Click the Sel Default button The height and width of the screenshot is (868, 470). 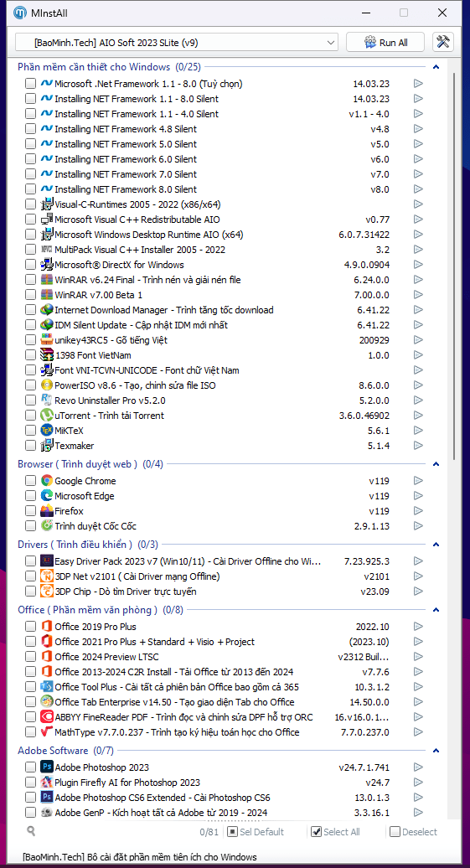[x=256, y=831]
